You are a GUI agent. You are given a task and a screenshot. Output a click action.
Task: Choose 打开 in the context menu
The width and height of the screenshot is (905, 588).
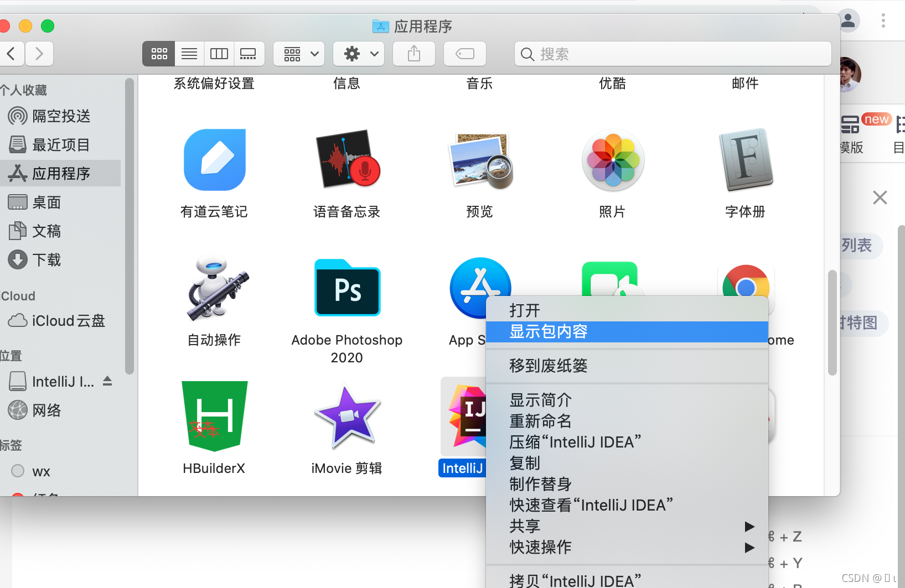pyautogui.click(x=627, y=310)
